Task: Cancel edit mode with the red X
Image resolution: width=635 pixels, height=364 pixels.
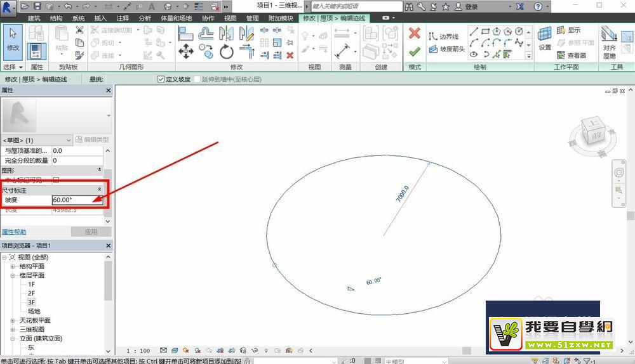Action: [x=414, y=33]
